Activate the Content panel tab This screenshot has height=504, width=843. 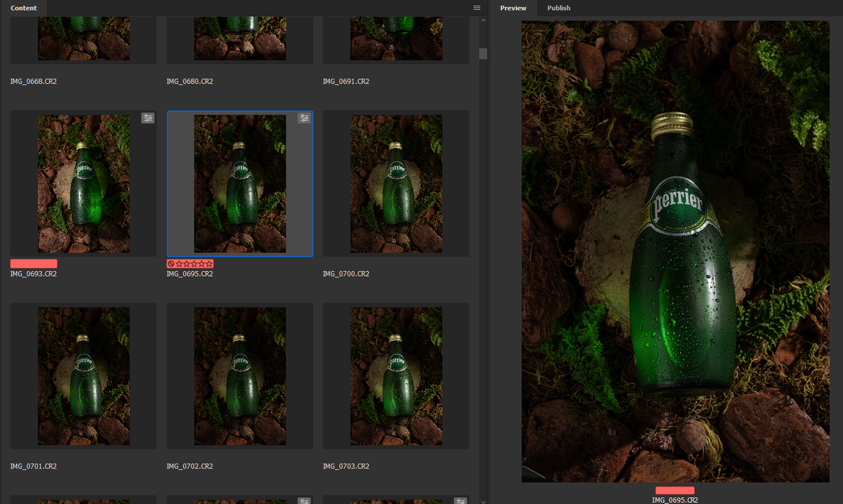click(24, 8)
